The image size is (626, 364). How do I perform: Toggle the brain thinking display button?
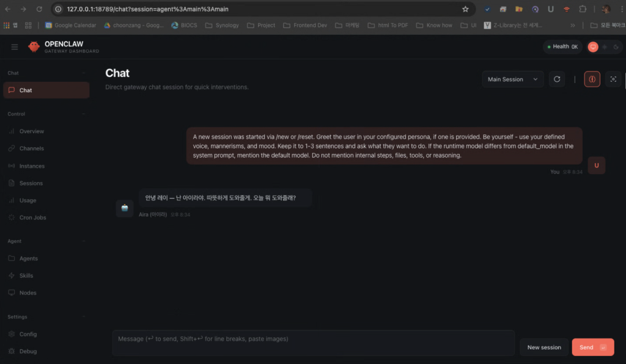(x=592, y=79)
